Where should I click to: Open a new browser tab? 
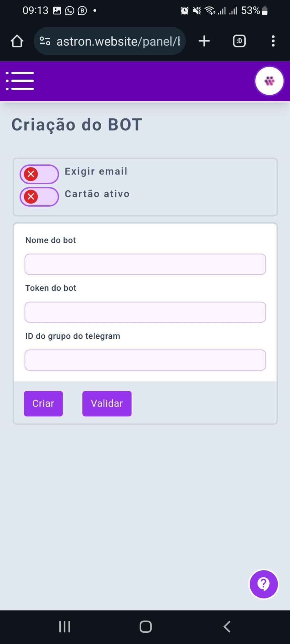pos(204,41)
